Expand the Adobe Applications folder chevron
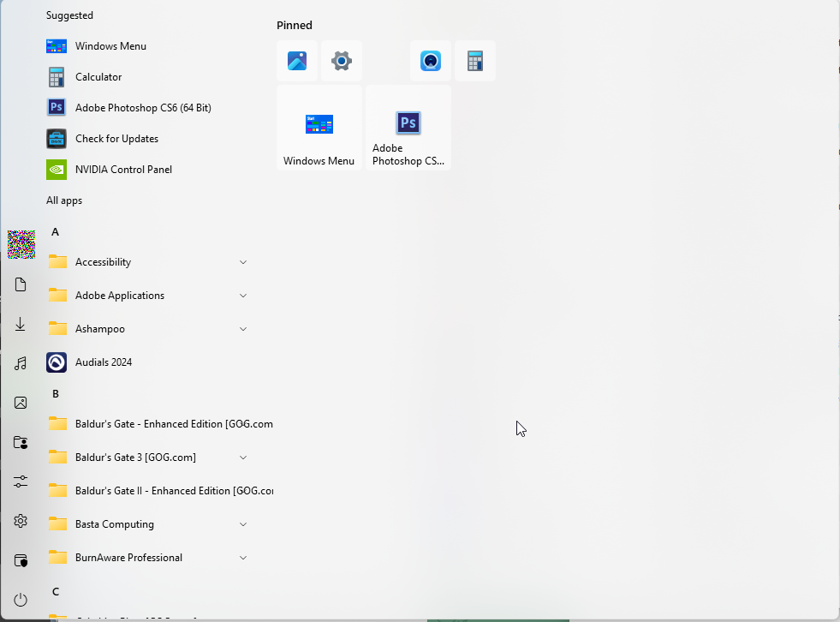 click(x=243, y=296)
